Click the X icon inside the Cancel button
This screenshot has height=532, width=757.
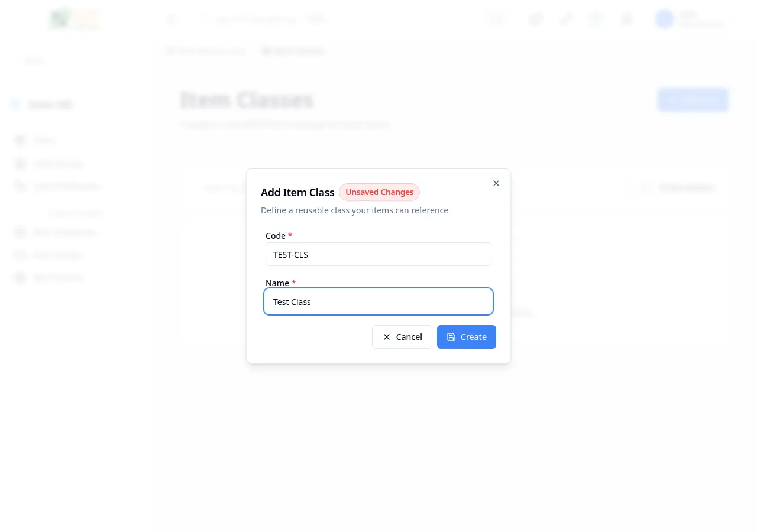387,337
